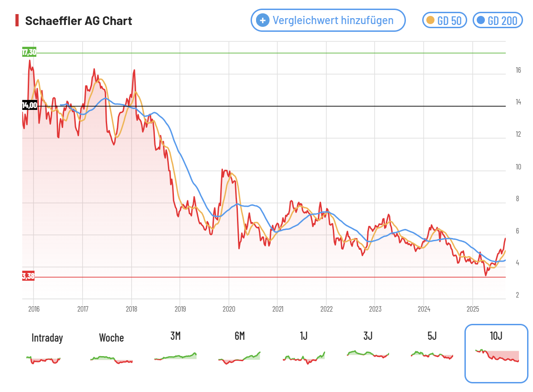Viewport: 533px width, 392px height.
Task: Click the 2016 x-axis label
Action: click(x=34, y=309)
